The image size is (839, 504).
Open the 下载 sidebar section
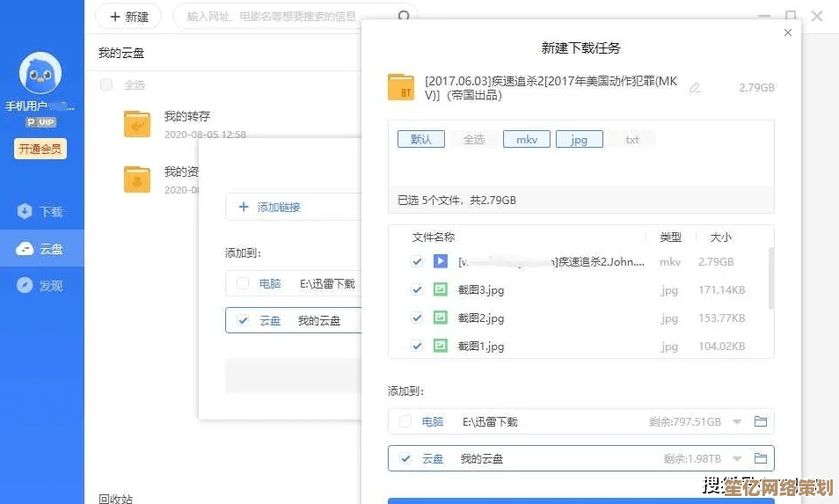click(x=41, y=212)
